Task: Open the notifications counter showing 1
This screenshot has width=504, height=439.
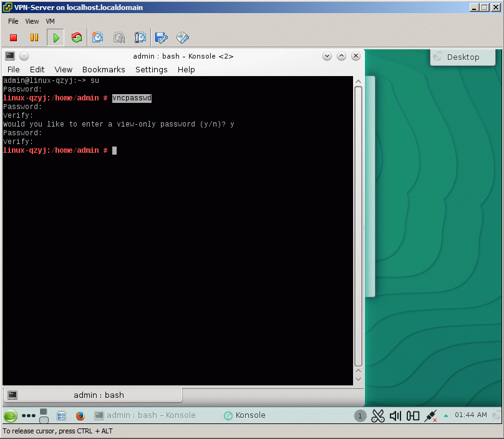Action: click(x=360, y=416)
